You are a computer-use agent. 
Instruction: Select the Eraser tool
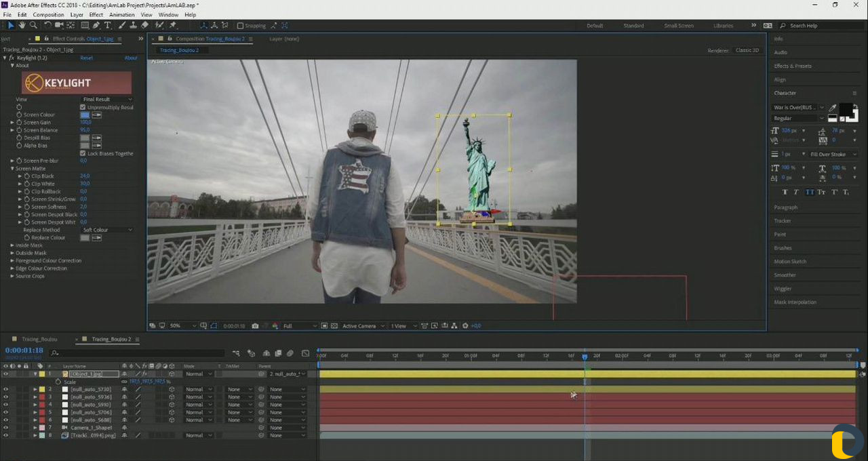click(x=145, y=25)
